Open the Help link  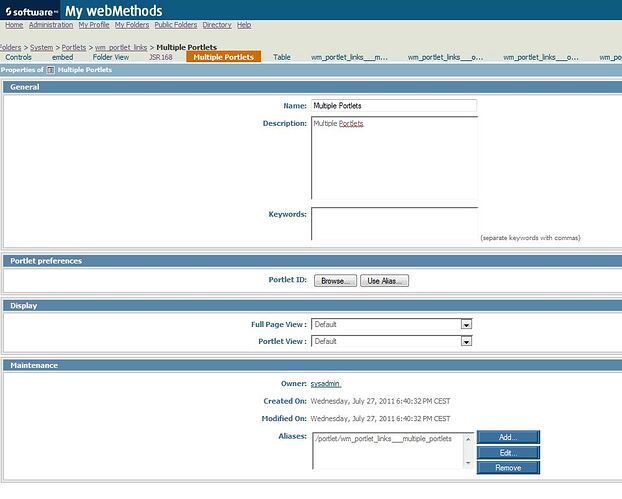(x=244, y=25)
